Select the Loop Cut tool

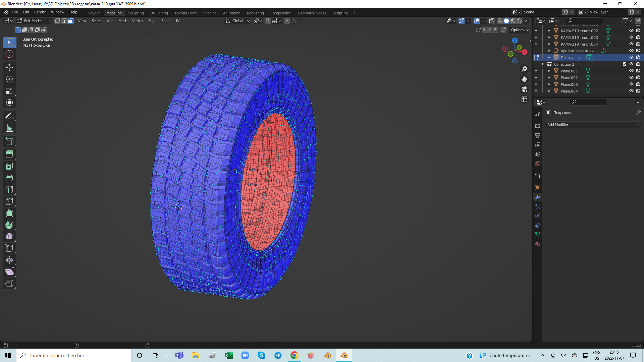pos(9,190)
